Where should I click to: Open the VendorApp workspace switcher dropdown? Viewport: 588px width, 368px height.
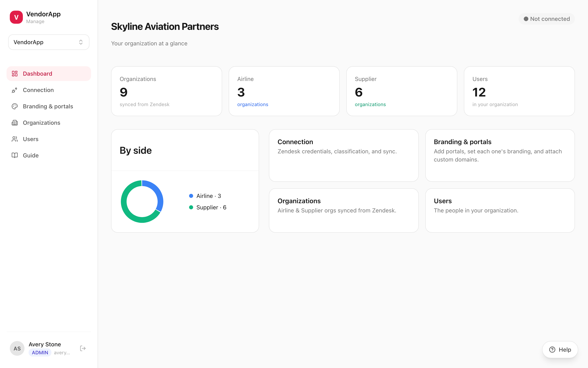(x=49, y=42)
